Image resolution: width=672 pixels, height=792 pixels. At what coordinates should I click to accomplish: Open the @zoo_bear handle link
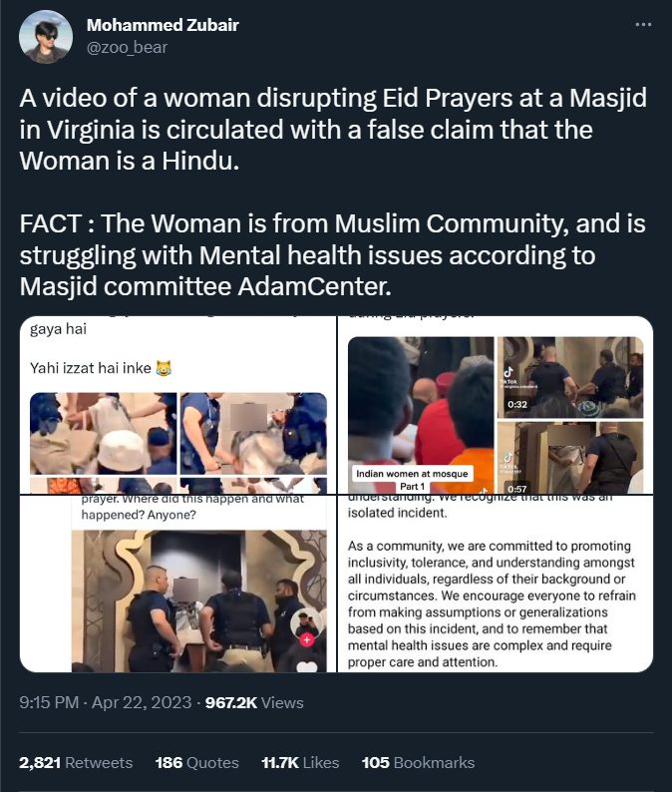point(127,48)
